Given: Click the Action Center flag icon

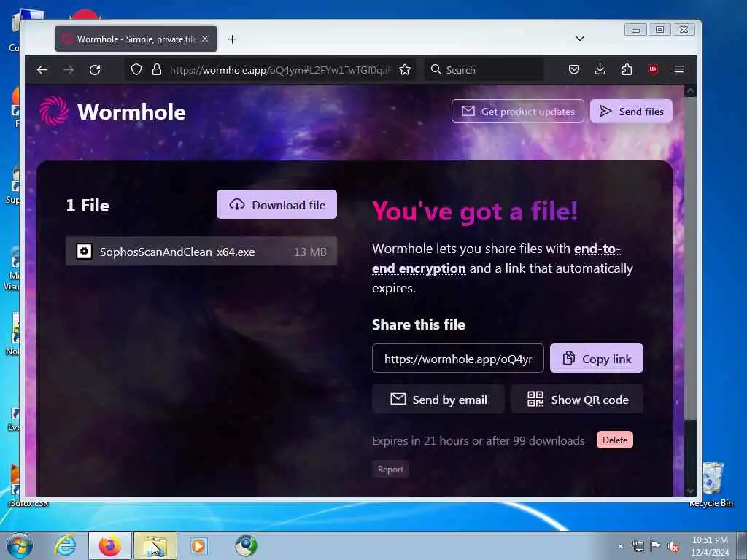Looking at the screenshot, I should point(656,546).
